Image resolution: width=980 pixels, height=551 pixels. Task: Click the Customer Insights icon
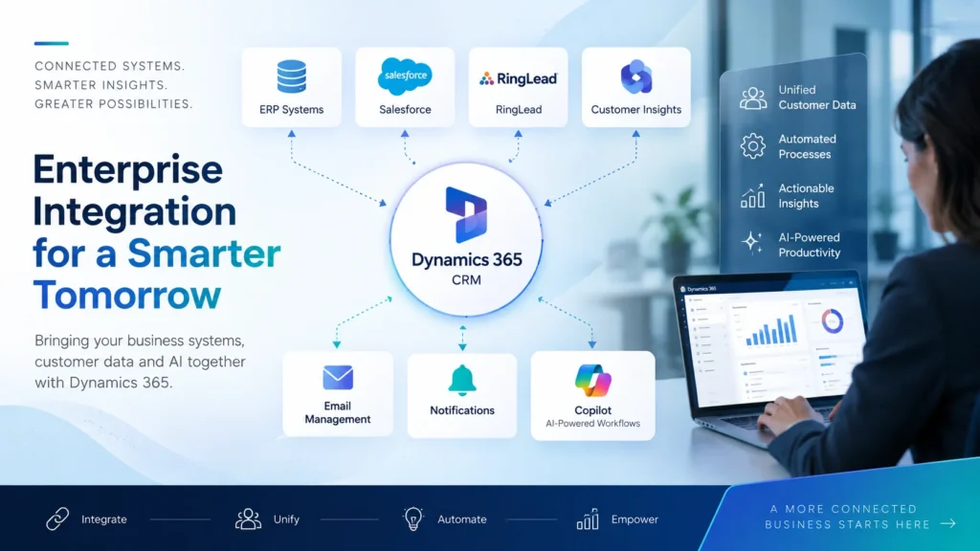636,77
